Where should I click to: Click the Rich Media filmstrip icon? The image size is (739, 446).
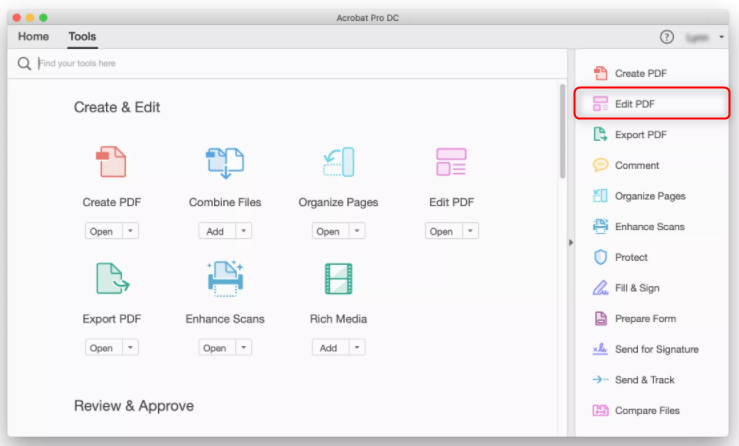click(338, 279)
